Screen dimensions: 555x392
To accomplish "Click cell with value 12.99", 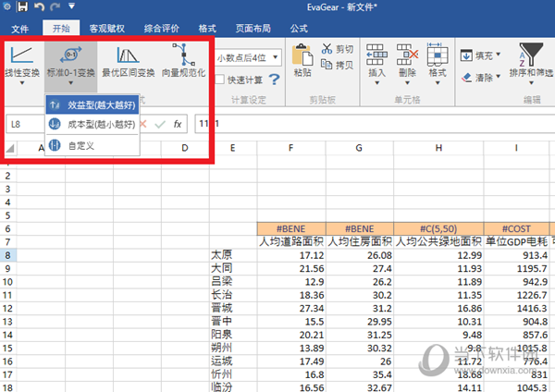I will 438,255.
